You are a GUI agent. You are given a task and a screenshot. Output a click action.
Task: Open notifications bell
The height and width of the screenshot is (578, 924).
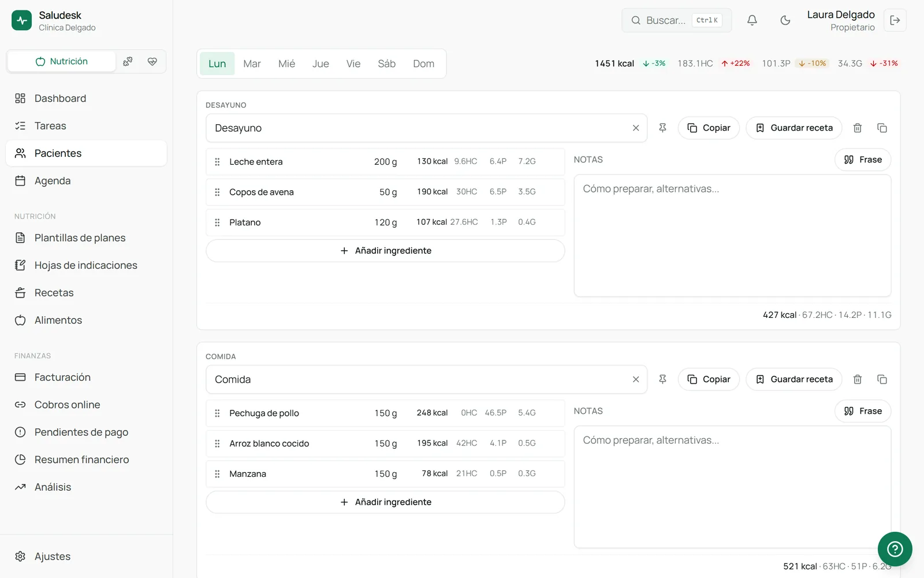tap(752, 20)
